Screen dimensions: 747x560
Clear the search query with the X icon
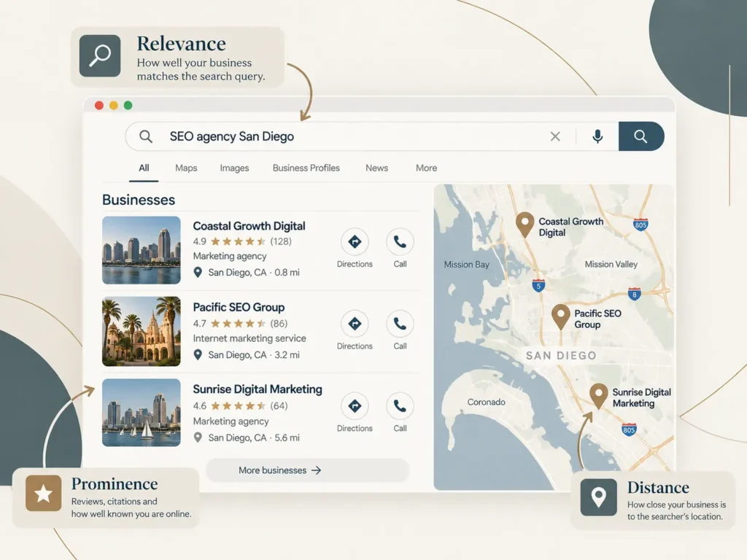pos(555,136)
